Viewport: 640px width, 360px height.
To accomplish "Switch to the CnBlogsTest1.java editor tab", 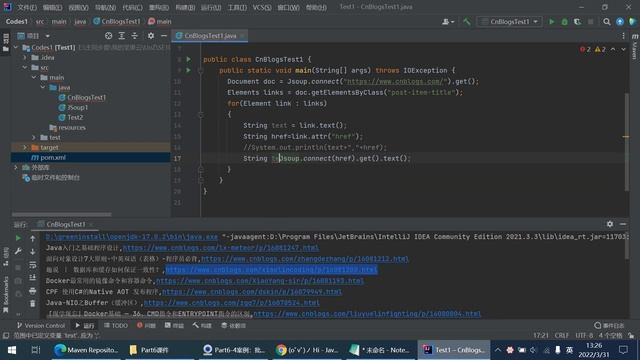I will tap(210, 36).
